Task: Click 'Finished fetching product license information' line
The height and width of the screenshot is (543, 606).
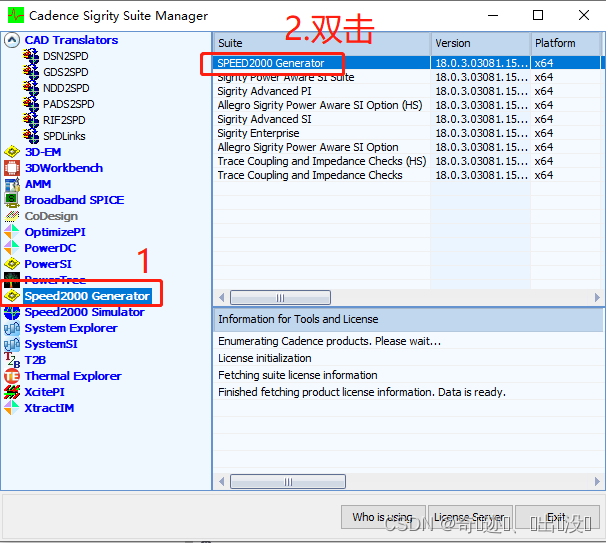Action: (x=362, y=392)
